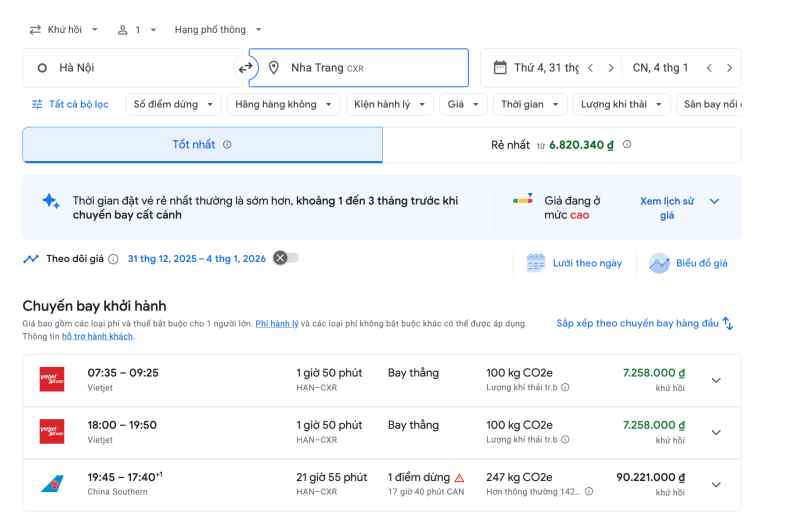The height and width of the screenshot is (517, 787).
Task: Click emissions info icon on first Vietjet flight
Action: (566, 387)
